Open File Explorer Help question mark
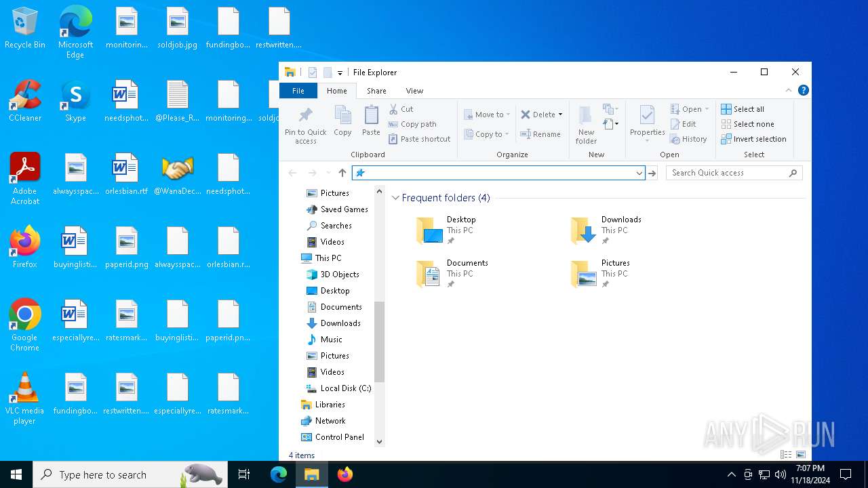 click(803, 90)
